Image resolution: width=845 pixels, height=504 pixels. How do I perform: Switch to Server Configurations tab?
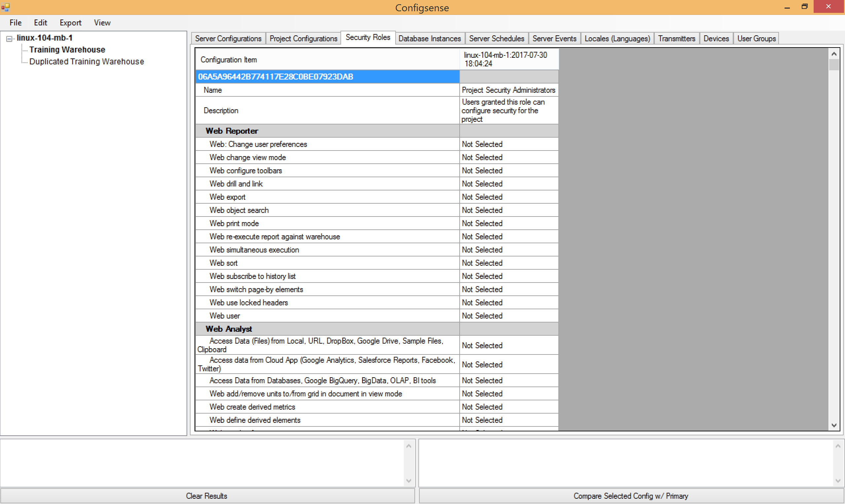tap(228, 38)
